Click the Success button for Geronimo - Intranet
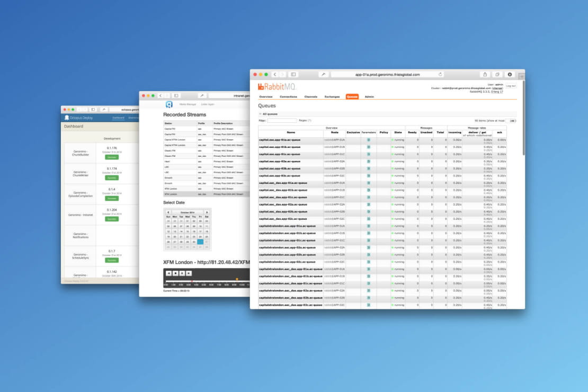This screenshot has height=392, width=588. (x=112, y=219)
